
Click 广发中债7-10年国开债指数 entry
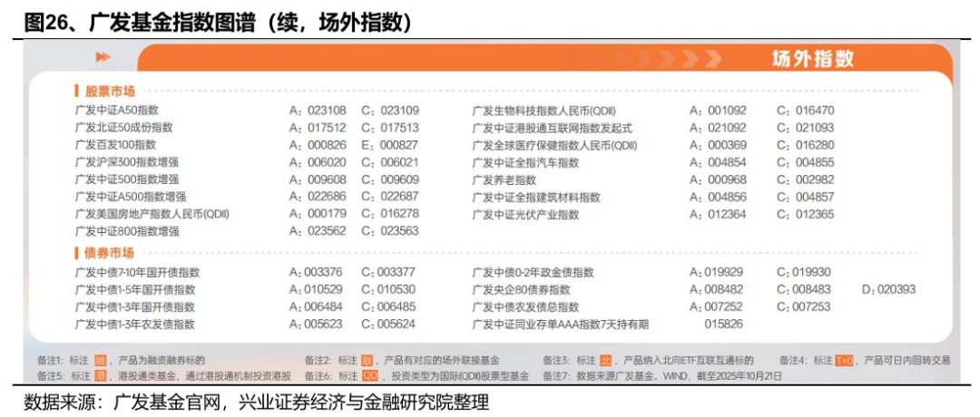137,272
